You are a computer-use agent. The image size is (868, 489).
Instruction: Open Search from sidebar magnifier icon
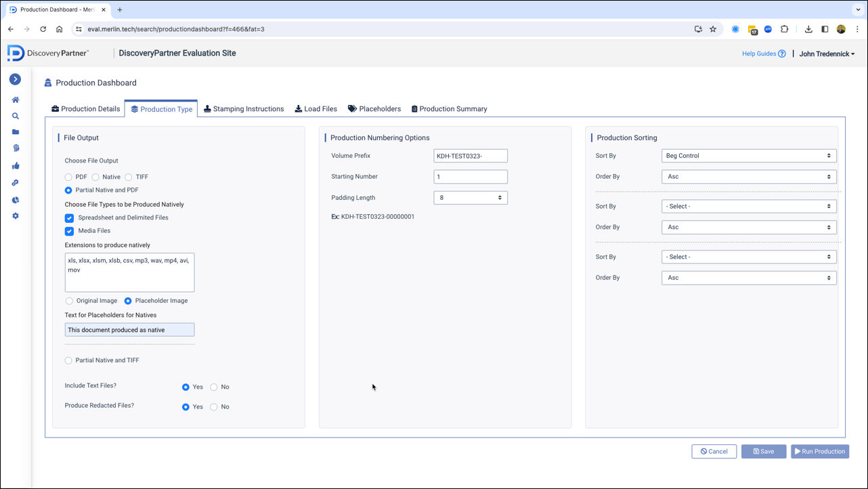coord(16,116)
